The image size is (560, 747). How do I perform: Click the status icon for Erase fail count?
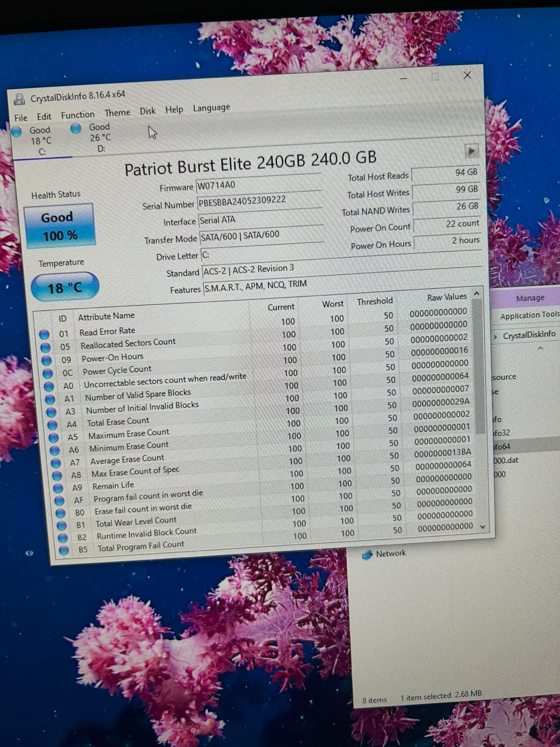61,514
